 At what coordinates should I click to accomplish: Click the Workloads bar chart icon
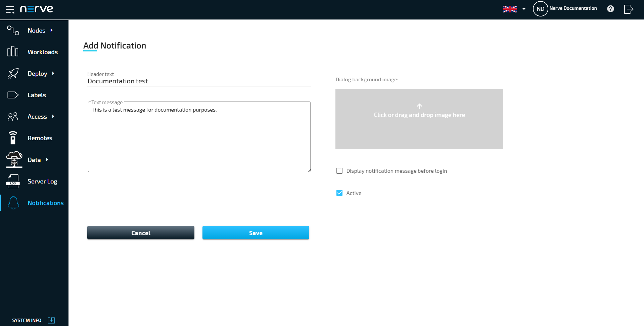point(13,52)
